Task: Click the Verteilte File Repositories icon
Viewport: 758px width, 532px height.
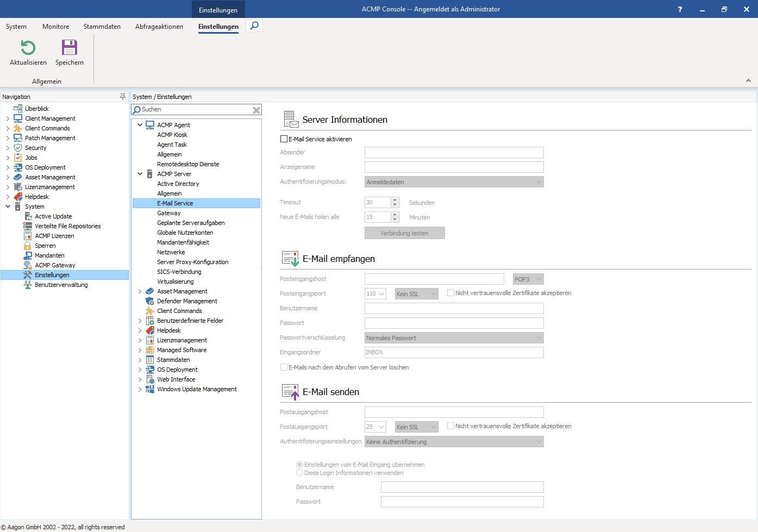Action: click(x=28, y=226)
